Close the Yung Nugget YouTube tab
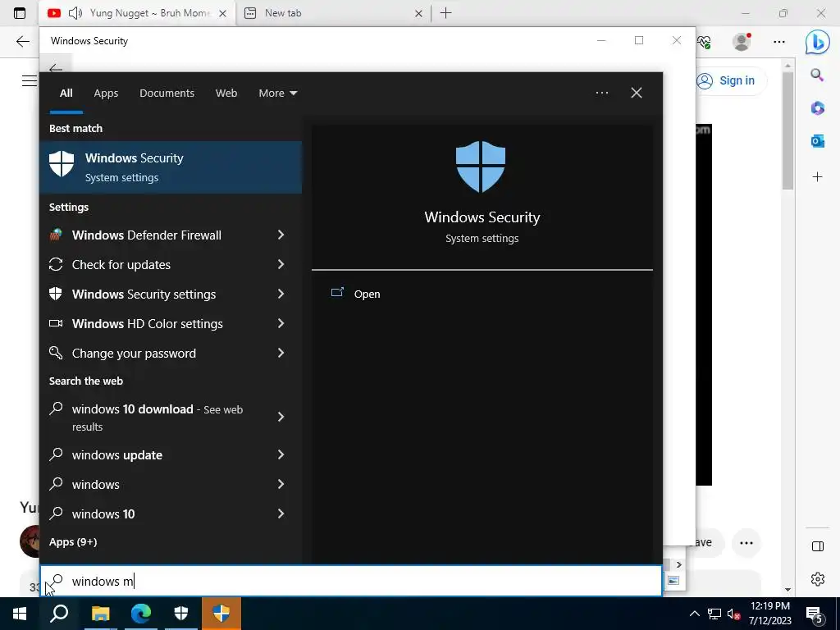 222,13
